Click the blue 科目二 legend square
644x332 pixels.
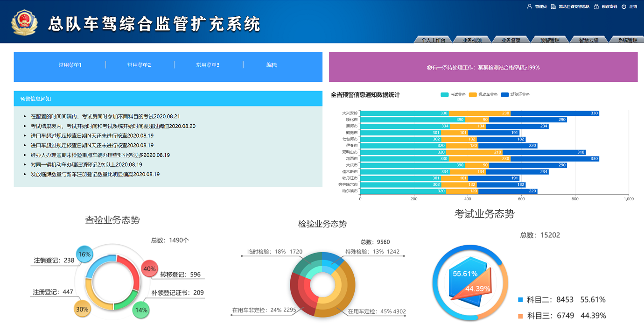(520, 300)
